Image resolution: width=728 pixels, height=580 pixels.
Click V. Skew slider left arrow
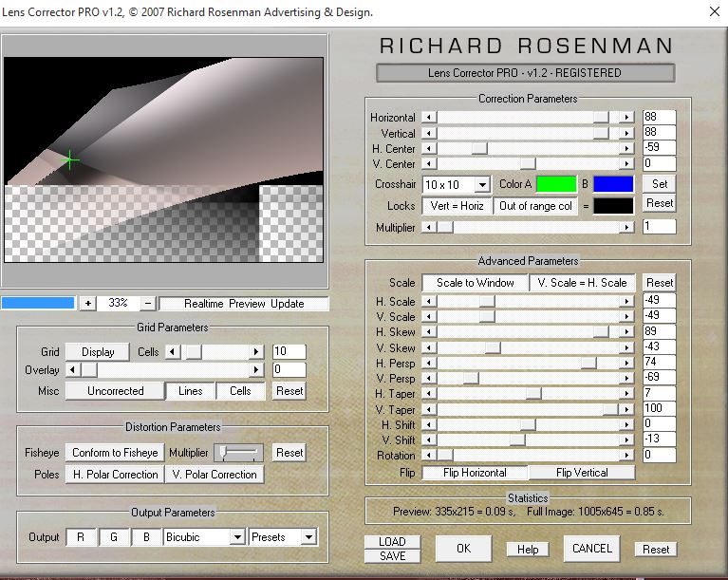tap(429, 347)
